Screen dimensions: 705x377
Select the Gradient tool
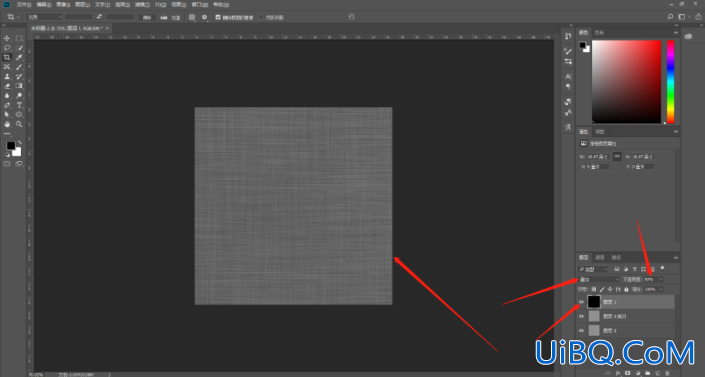pyautogui.click(x=19, y=86)
